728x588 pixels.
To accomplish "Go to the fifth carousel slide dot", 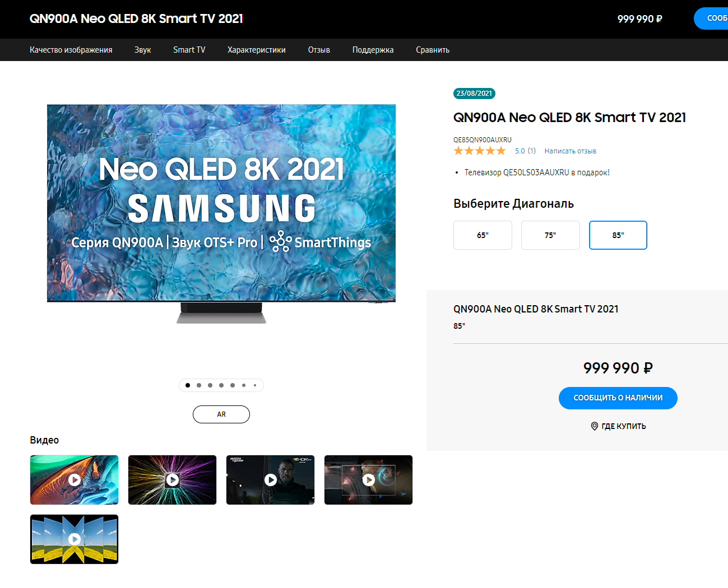I will [233, 385].
